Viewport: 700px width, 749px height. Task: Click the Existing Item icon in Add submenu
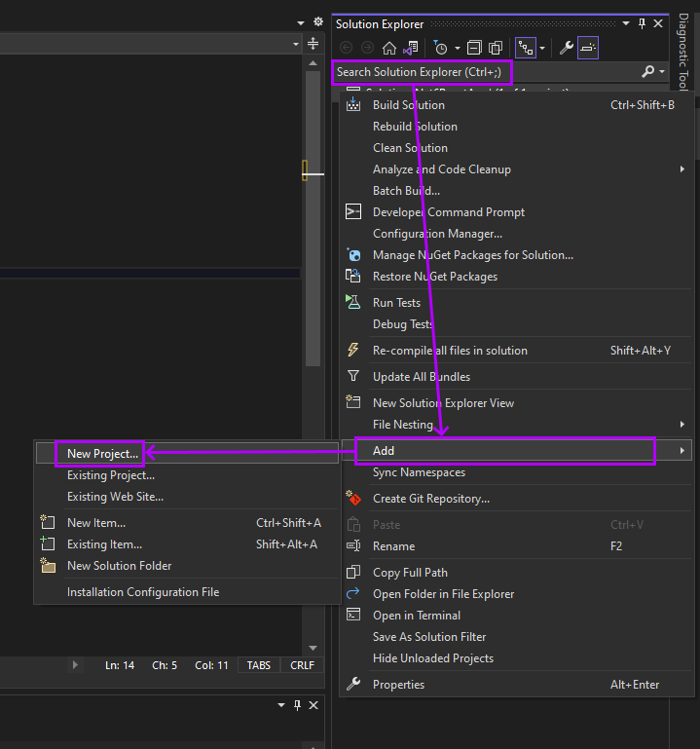[48, 543]
